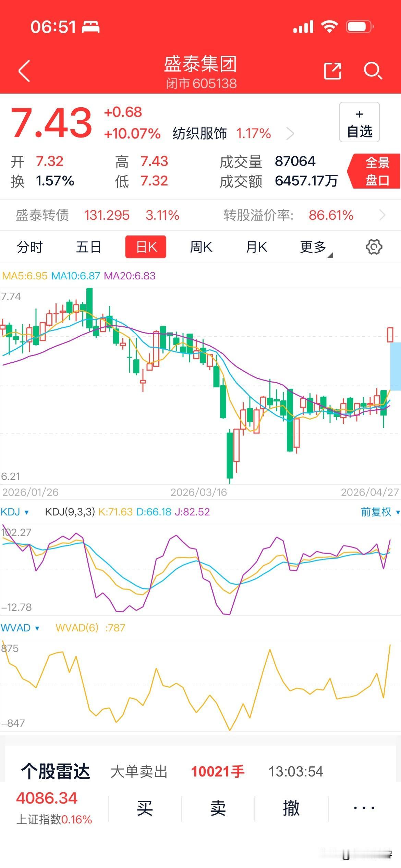
Task: Open chart settings gear icon
Action: [x=374, y=247]
